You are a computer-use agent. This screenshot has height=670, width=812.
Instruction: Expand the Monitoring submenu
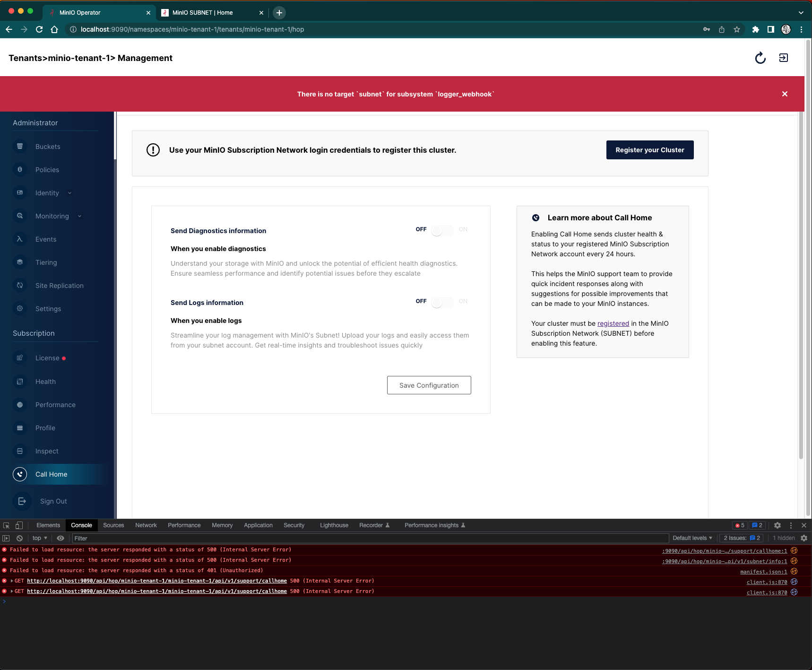79,216
